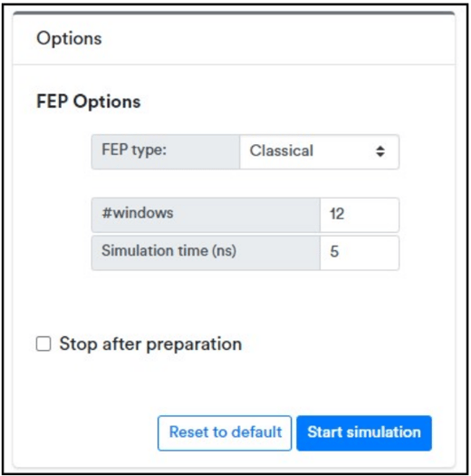Place cursor after 12 in windows field
The image size is (471, 476).
(346, 214)
